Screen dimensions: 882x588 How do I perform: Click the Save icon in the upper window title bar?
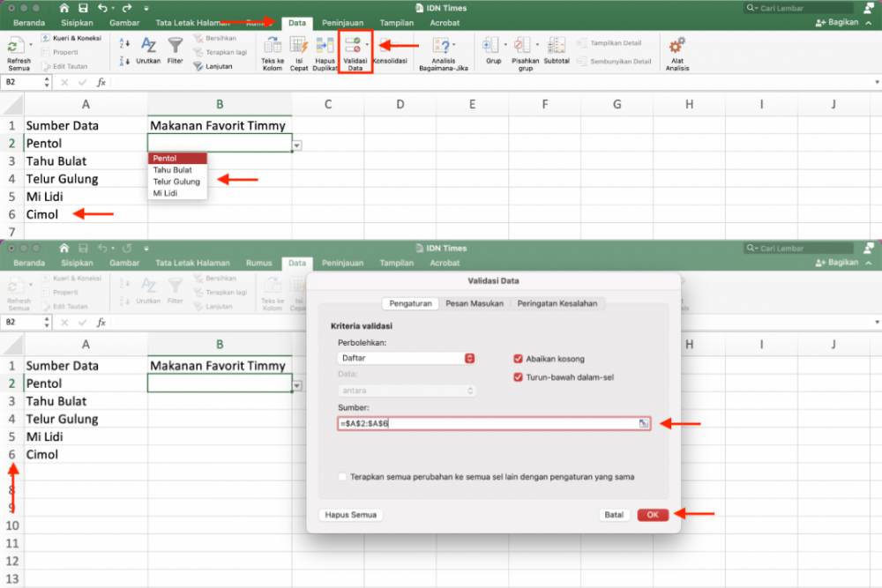coord(83,8)
